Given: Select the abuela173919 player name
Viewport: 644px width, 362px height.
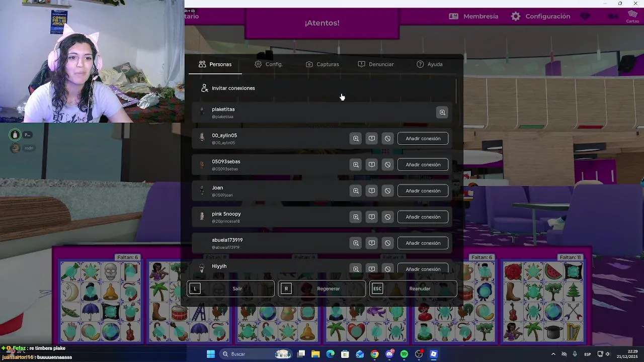Looking at the screenshot, I should pos(227,240).
